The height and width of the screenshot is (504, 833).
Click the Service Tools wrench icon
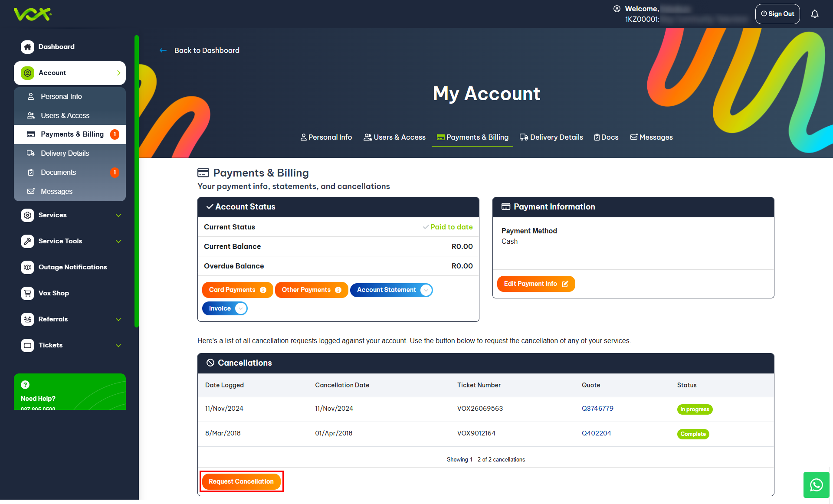pos(27,241)
